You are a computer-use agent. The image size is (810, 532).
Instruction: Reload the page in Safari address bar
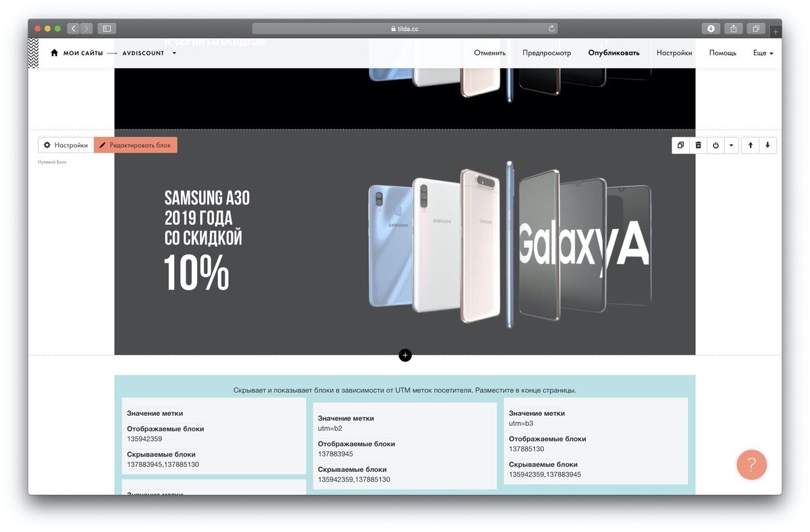(x=551, y=28)
